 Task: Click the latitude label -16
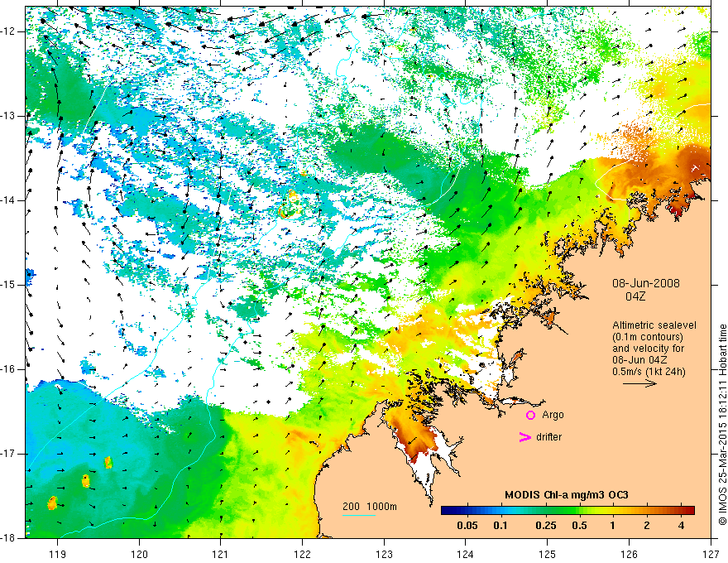8,370
